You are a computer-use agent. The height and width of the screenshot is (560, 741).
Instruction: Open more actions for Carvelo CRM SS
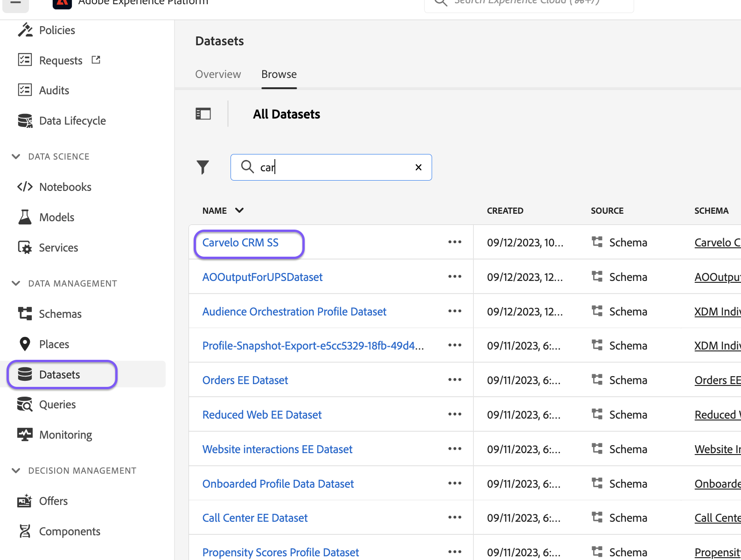tap(455, 242)
